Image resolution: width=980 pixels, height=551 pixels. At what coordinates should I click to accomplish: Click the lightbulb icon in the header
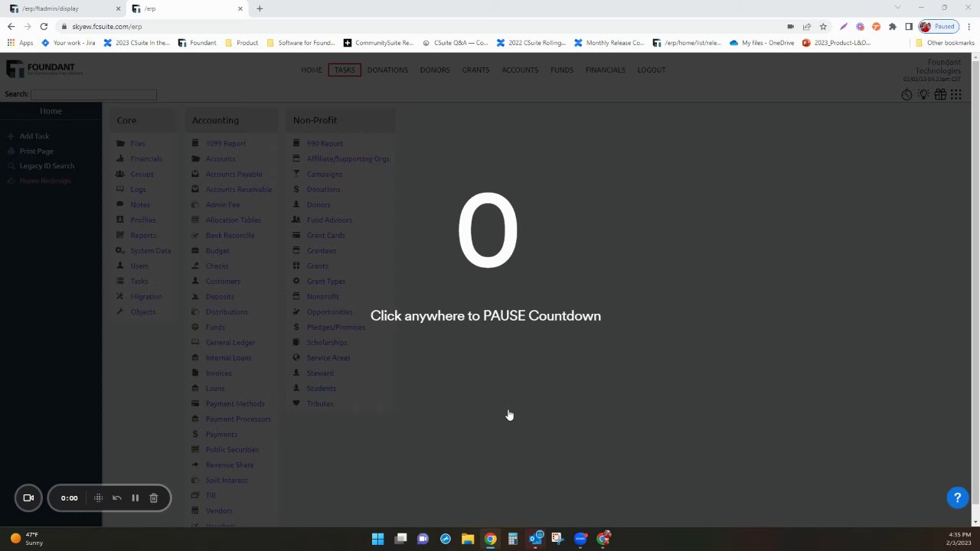[x=923, y=94]
